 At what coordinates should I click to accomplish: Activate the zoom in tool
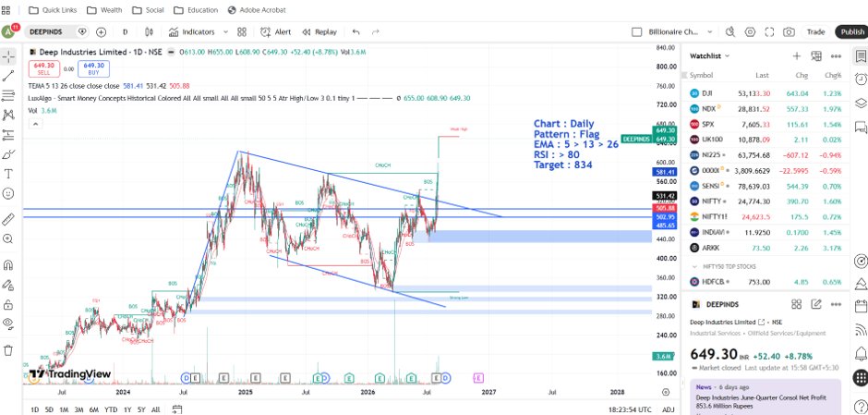pos(8,238)
